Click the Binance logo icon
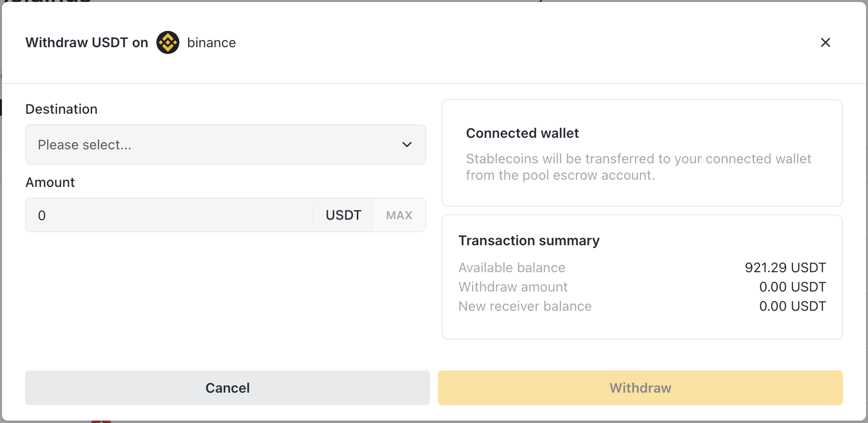This screenshot has width=868, height=423. 168,42
